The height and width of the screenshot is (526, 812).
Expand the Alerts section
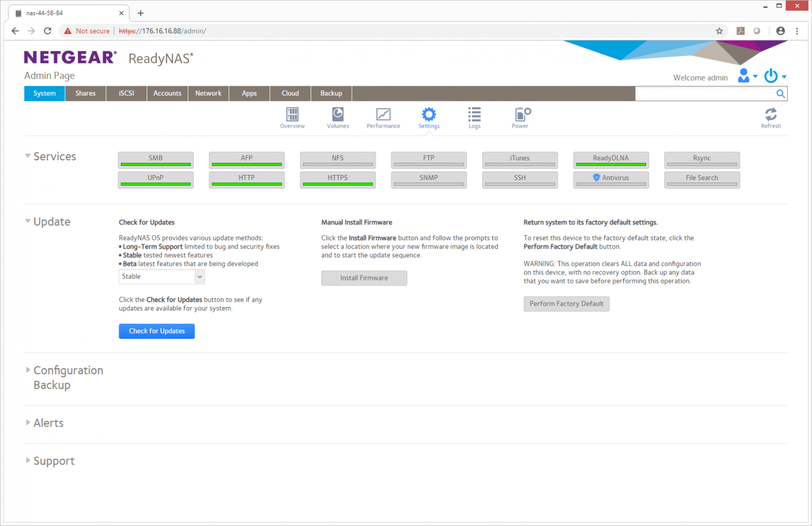[28, 423]
